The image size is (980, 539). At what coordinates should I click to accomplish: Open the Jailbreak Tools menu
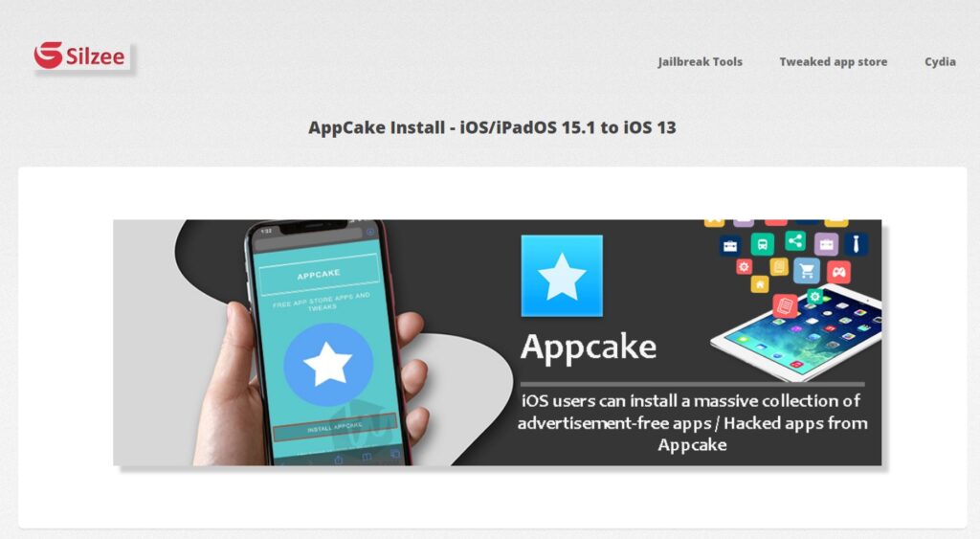(700, 62)
